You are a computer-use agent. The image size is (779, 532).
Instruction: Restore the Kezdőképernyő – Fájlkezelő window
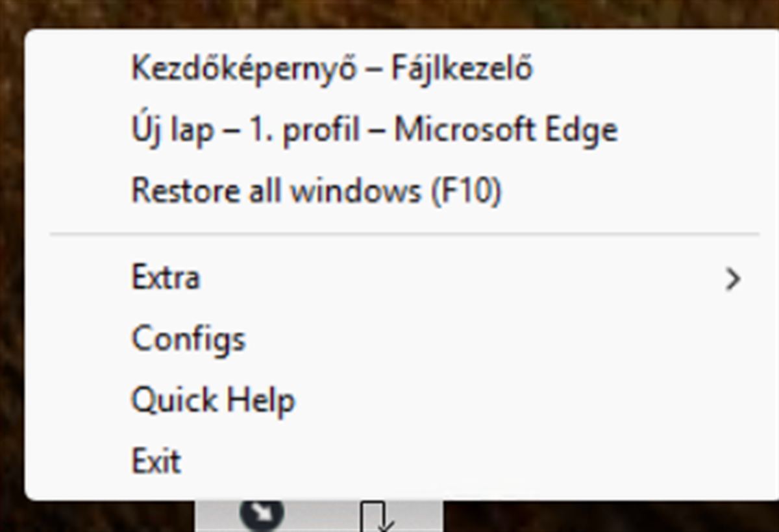[332, 68]
